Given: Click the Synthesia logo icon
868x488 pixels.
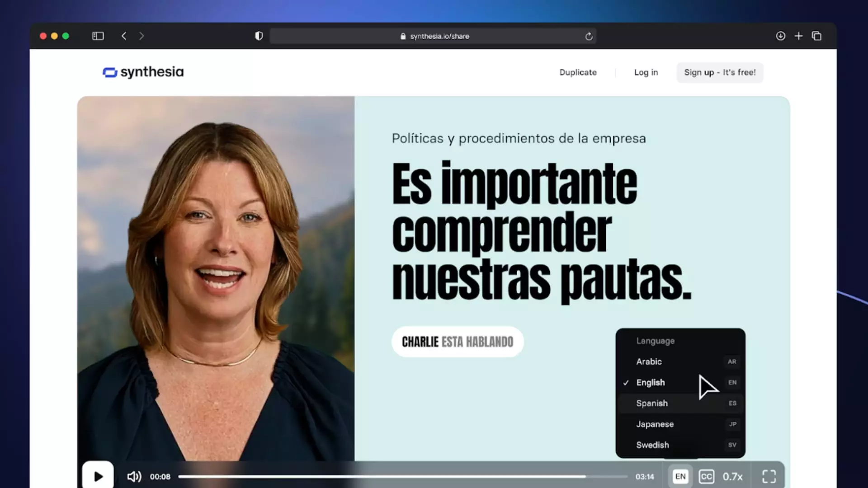Looking at the screenshot, I should [108, 72].
